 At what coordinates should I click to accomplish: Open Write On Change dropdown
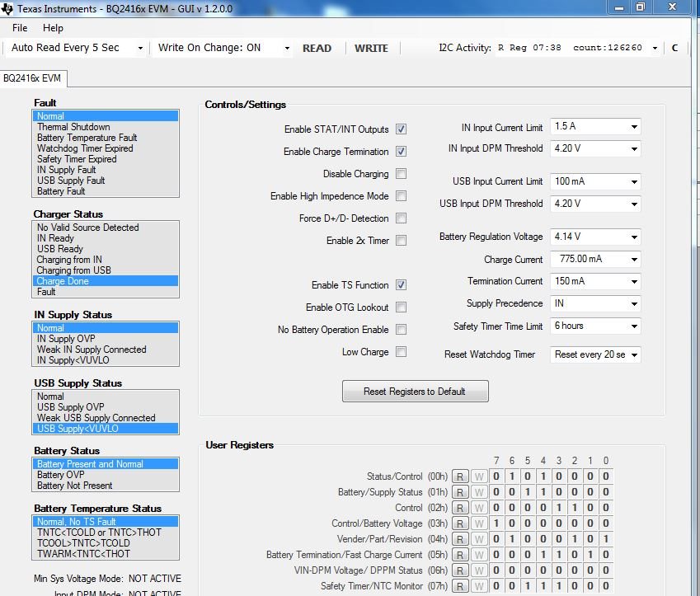pos(223,48)
